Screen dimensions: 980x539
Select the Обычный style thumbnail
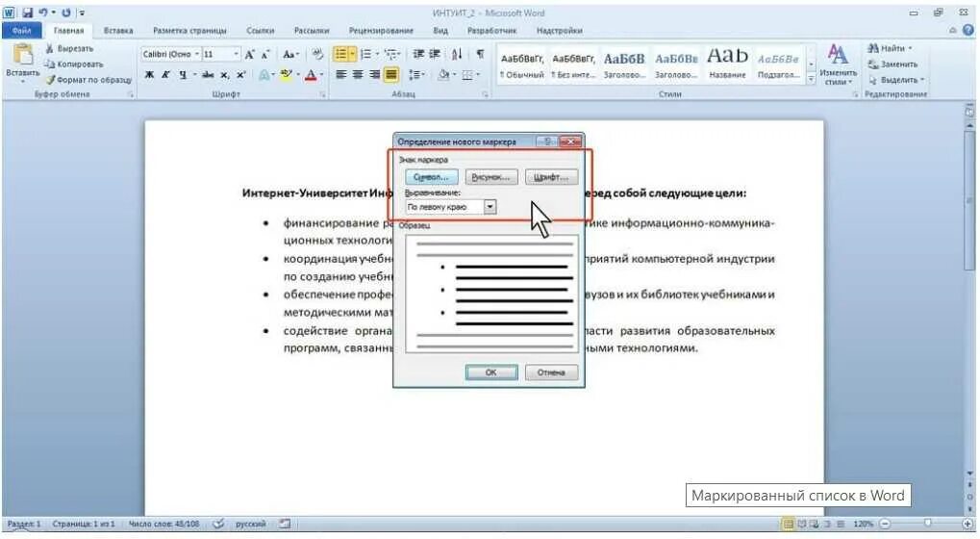(x=522, y=65)
